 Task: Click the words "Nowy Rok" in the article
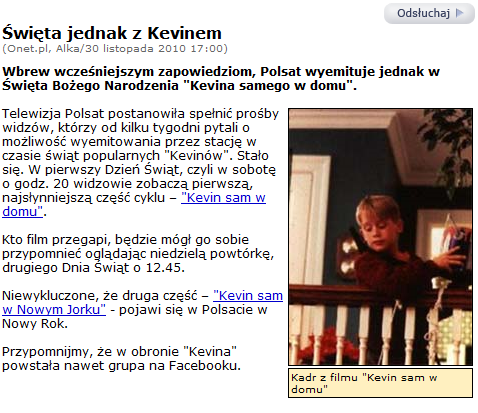tap(35, 323)
